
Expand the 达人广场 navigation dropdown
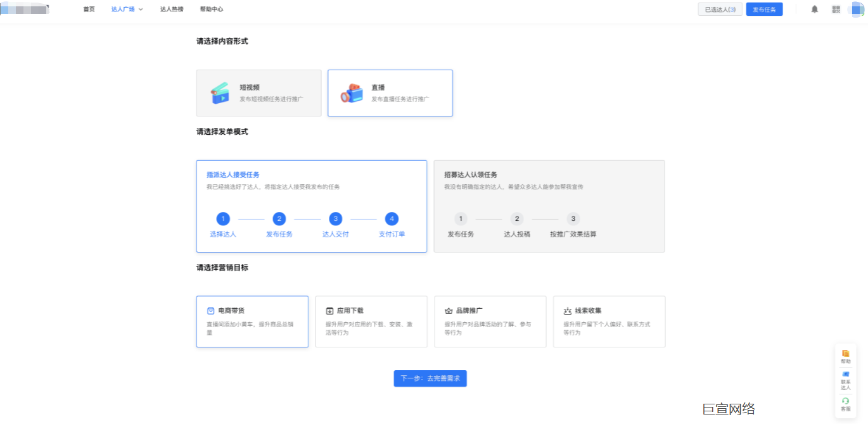point(126,9)
